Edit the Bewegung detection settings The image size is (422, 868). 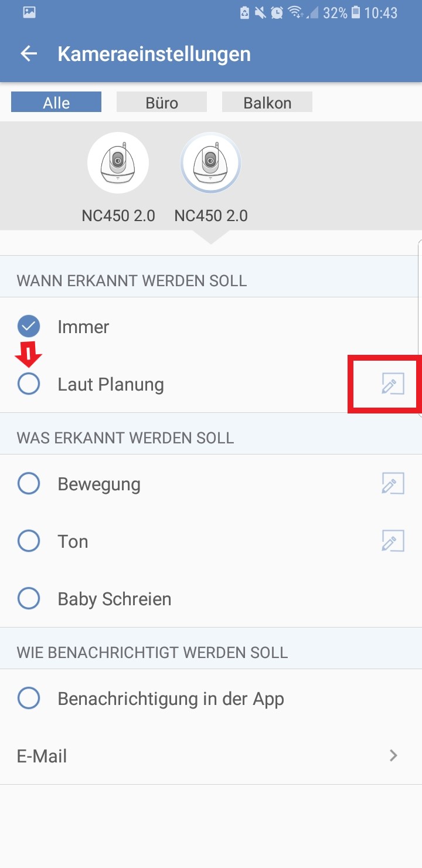click(x=393, y=484)
